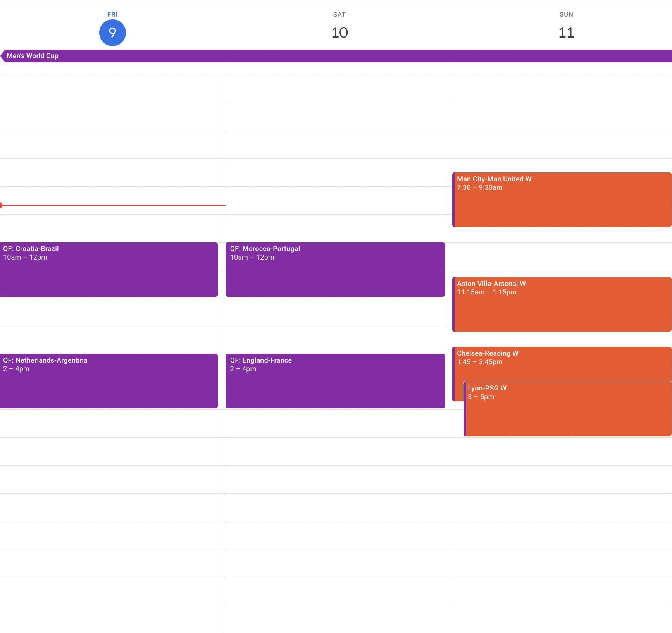
Task: Open Friday 9 date header
Action: [x=112, y=33]
